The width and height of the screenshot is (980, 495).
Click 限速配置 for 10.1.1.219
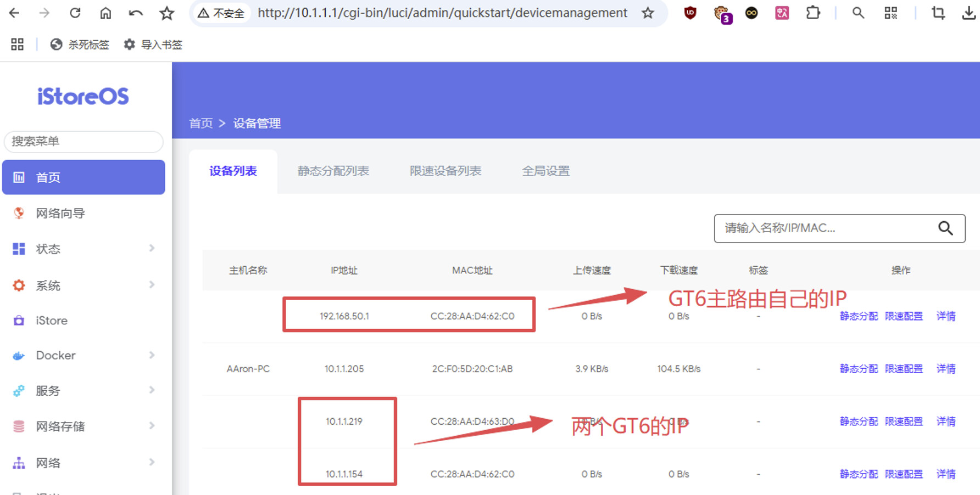coord(904,421)
